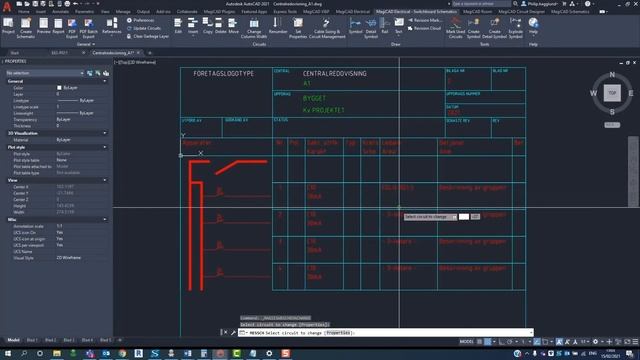Screen dimensions: 640x360
Task: Select the Delete circuit tool
Action: click(220, 26)
